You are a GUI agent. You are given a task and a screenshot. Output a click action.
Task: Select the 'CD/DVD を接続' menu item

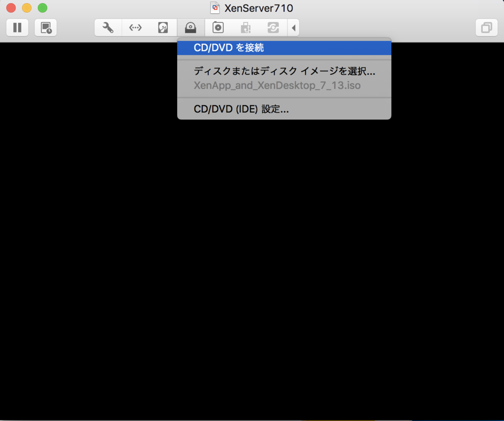pos(284,48)
